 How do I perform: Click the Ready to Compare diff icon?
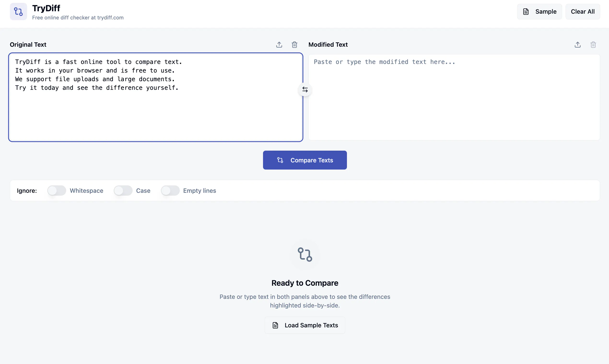click(x=305, y=254)
